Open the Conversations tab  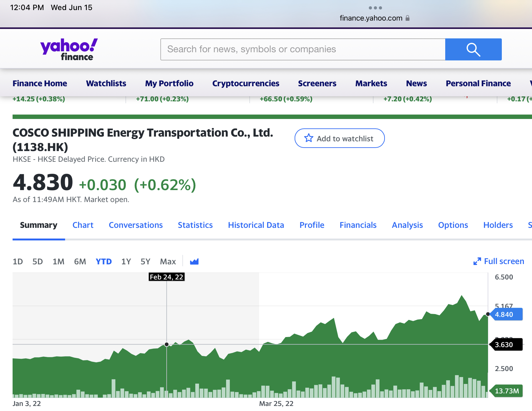136,225
